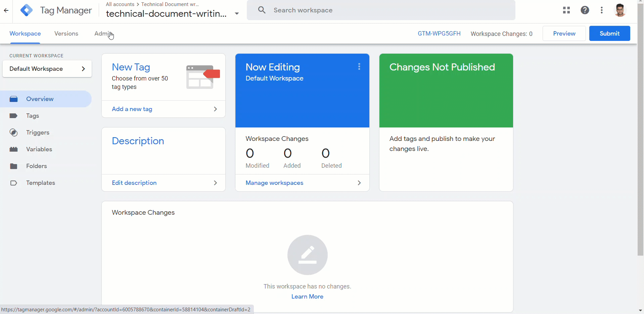This screenshot has height=314, width=644.
Task: Click the container name technical-document-writin...
Action: [x=166, y=14]
